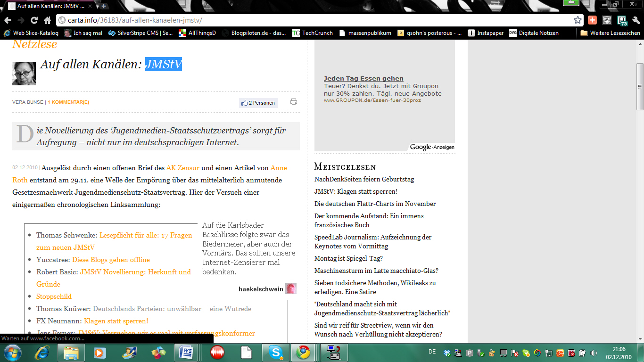
Task: Click the back navigation arrow
Action: click(x=8, y=20)
